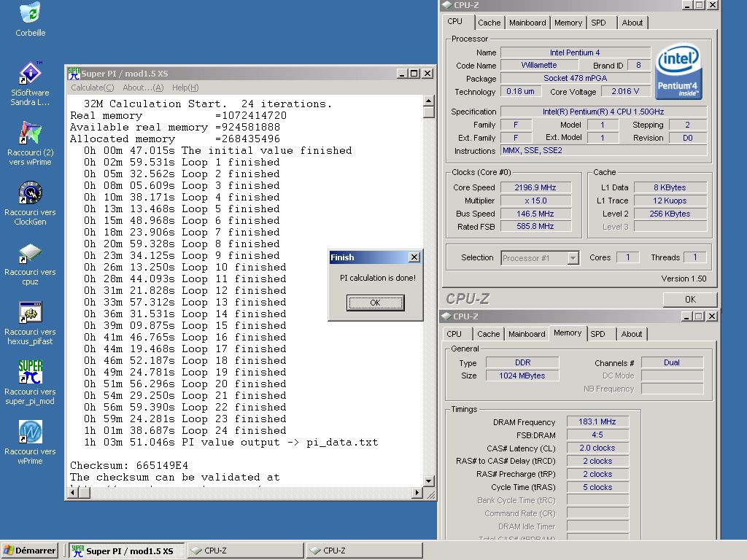This screenshot has width=747, height=560.
Task: Switch to About tab in lower CPU-Z
Action: click(x=632, y=334)
